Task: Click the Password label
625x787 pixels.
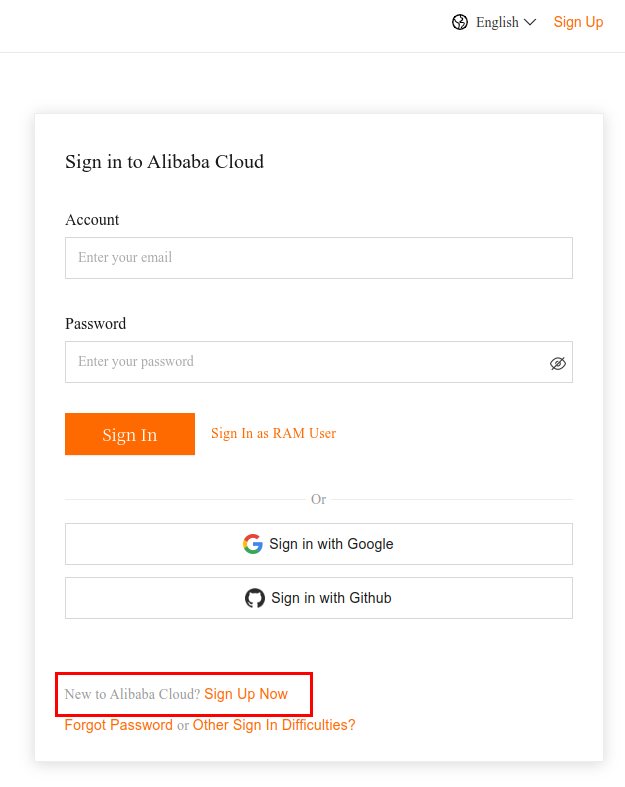Action: 95,324
